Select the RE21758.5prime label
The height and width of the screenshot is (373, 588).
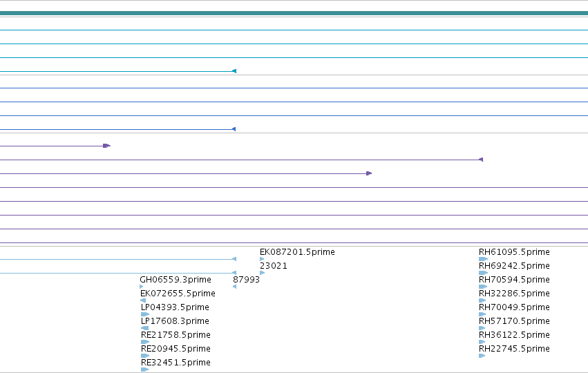click(x=176, y=335)
